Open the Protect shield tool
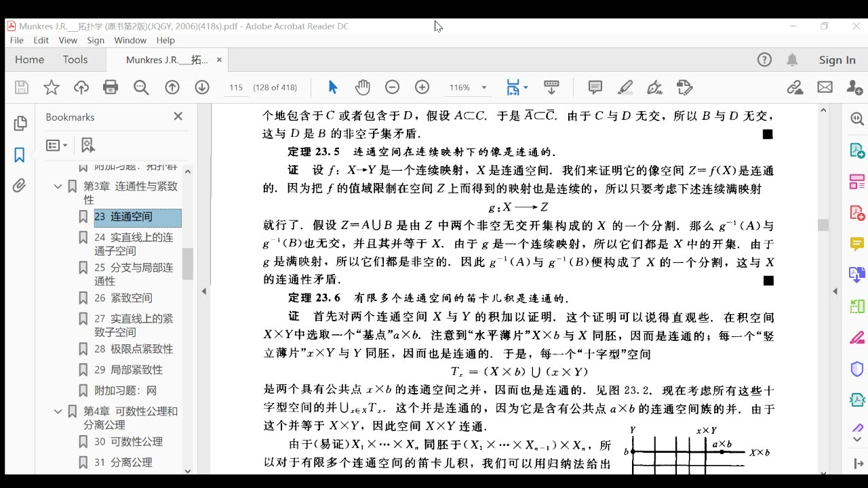Viewport: 868px width, 488px height. pos(856,369)
